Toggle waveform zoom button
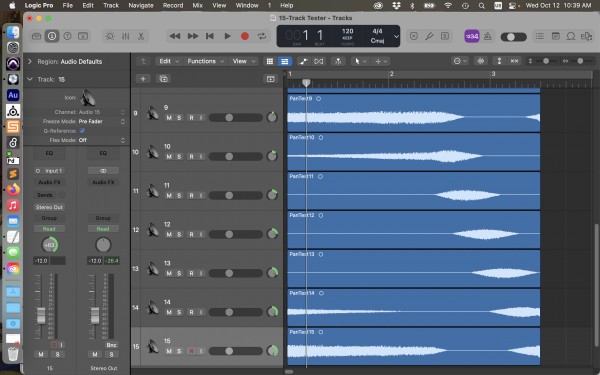The width and height of the screenshot is (600, 375). pos(481,61)
